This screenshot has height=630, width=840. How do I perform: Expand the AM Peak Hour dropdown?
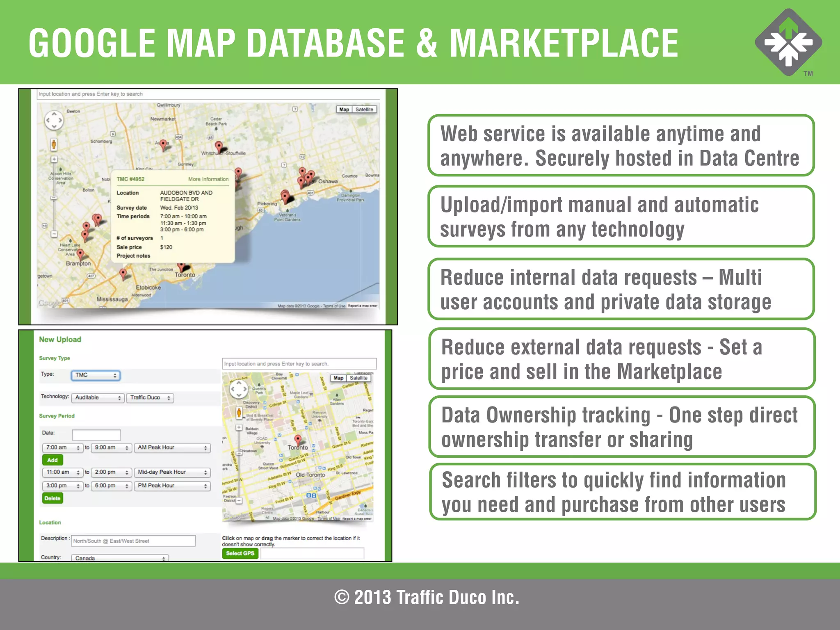[172, 448]
